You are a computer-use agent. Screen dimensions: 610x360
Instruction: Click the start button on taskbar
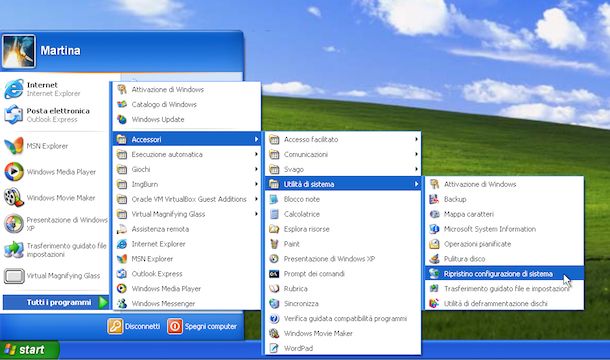pos(29,349)
